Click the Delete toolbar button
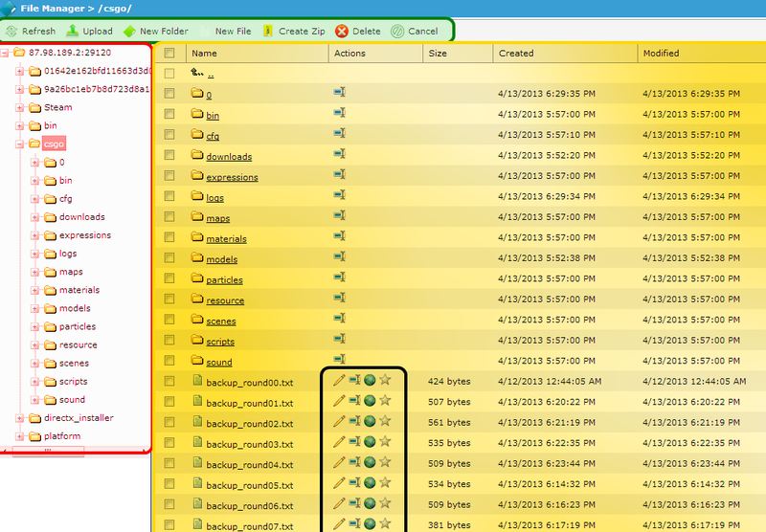This screenshot has width=766, height=532. coord(358,32)
